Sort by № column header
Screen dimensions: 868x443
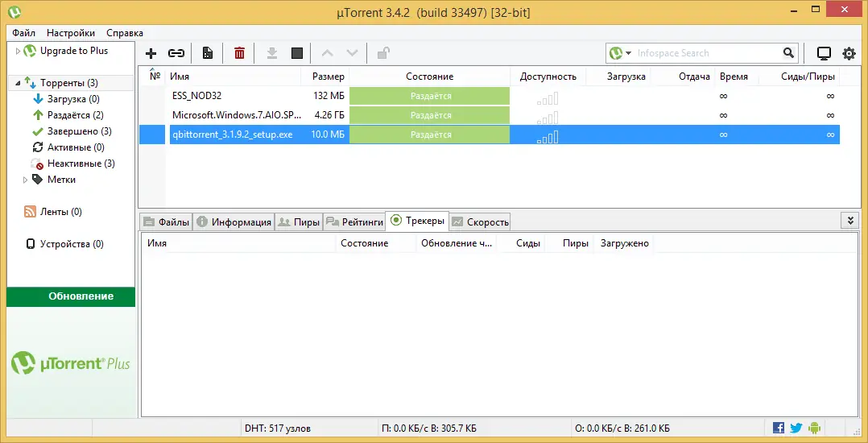click(x=155, y=77)
